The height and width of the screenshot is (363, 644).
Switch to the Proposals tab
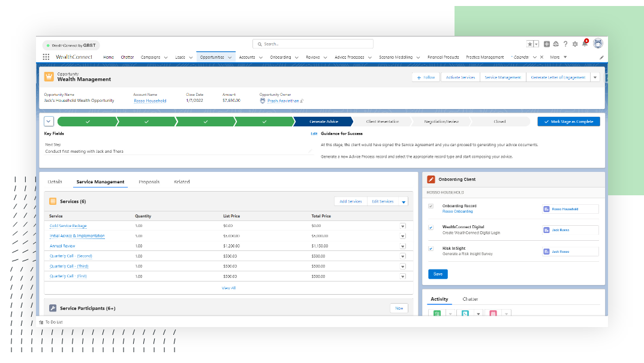pyautogui.click(x=149, y=181)
